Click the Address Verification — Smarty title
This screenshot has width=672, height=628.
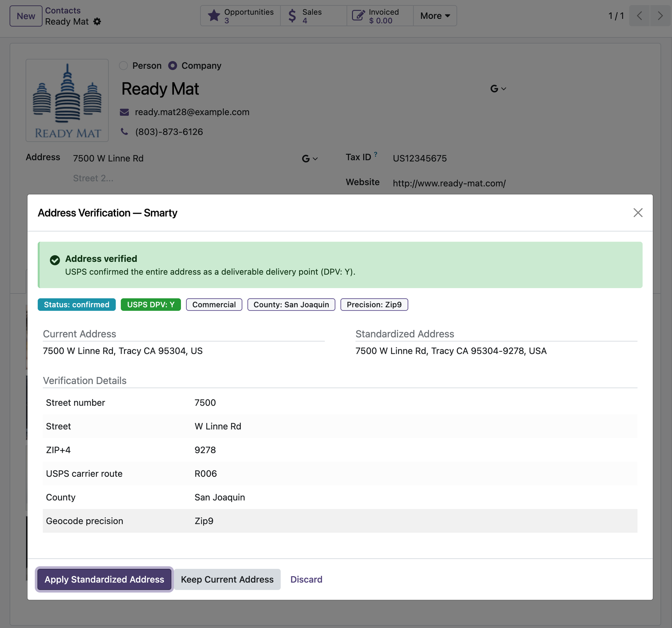coord(107,213)
